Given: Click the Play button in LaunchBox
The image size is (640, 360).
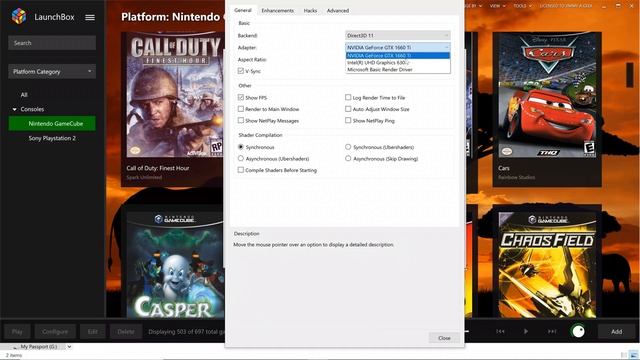Looking at the screenshot, I should click(17, 331).
